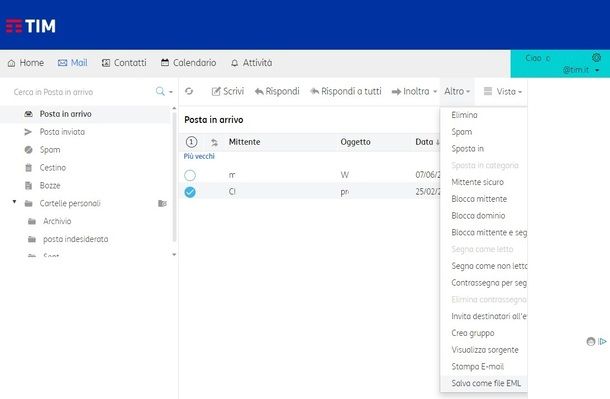Screen dimensions: 610x399
Task: Choose Sposta in from the menu
Action: pyautogui.click(x=467, y=149)
